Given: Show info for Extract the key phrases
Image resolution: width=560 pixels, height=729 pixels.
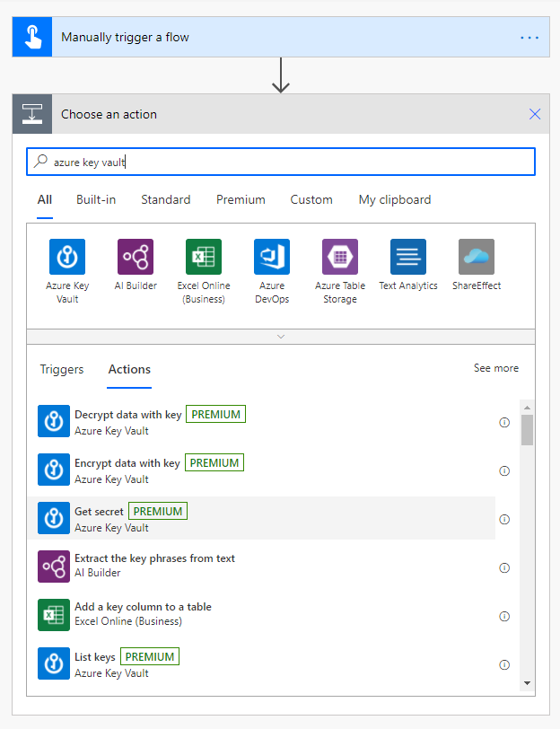Looking at the screenshot, I should [x=504, y=567].
